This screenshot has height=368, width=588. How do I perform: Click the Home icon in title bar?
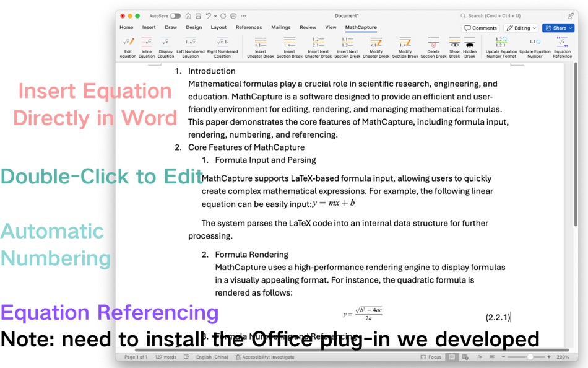tap(188, 15)
